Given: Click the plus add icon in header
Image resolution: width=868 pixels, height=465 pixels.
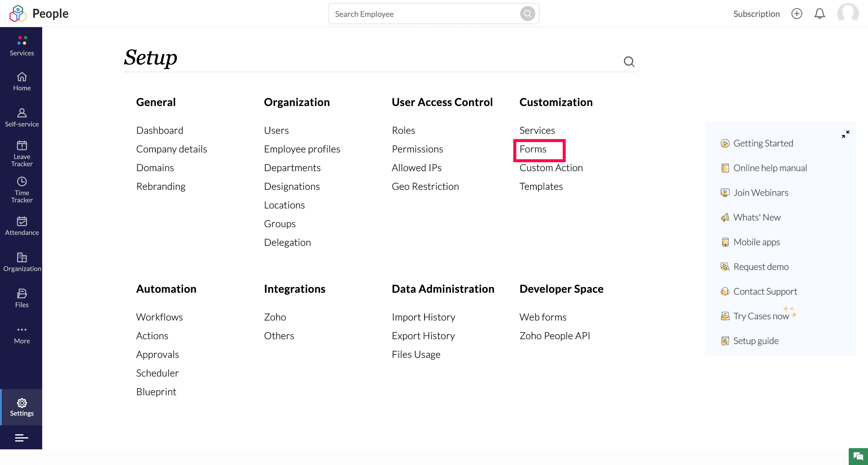Looking at the screenshot, I should point(797,14).
